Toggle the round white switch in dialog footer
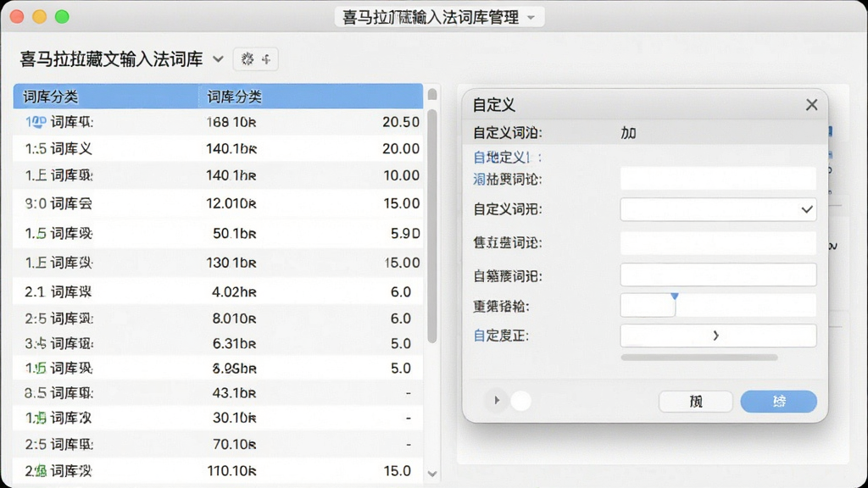Image resolution: width=868 pixels, height=488 pixels. click(520, 401)
